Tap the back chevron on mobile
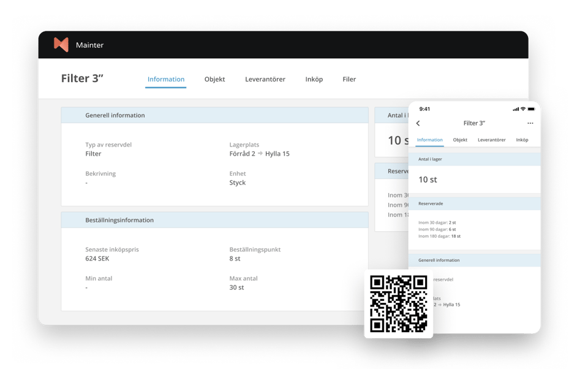 coord(418,123)
